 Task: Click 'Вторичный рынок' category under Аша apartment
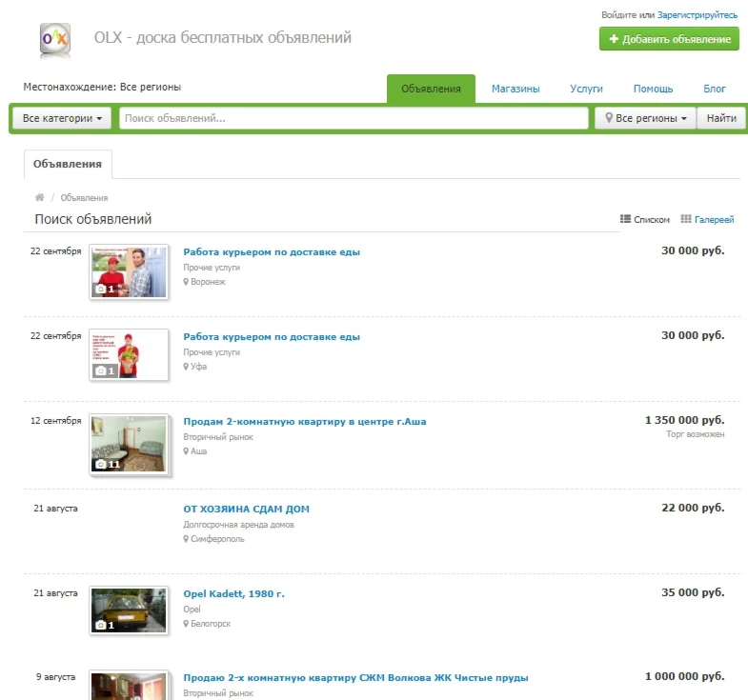(x=218, y=437)
